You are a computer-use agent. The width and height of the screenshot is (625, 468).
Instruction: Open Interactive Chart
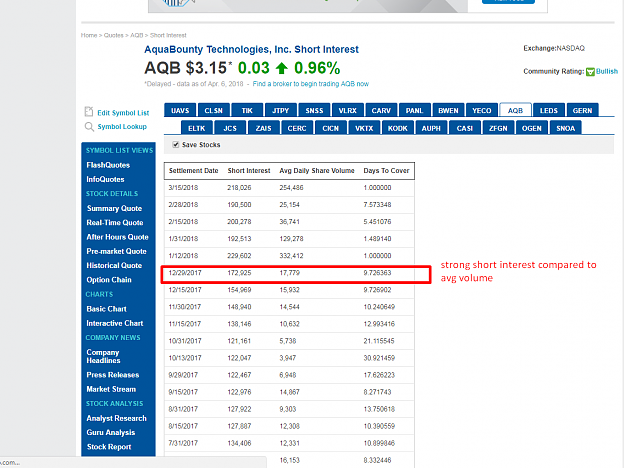[x=115, y=323]
